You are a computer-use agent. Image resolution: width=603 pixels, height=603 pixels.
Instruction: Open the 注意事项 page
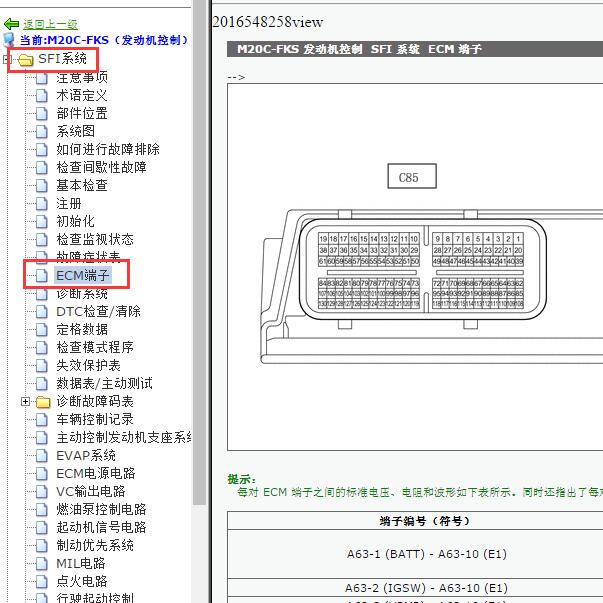pyautogui.click(x=82, y=78)
